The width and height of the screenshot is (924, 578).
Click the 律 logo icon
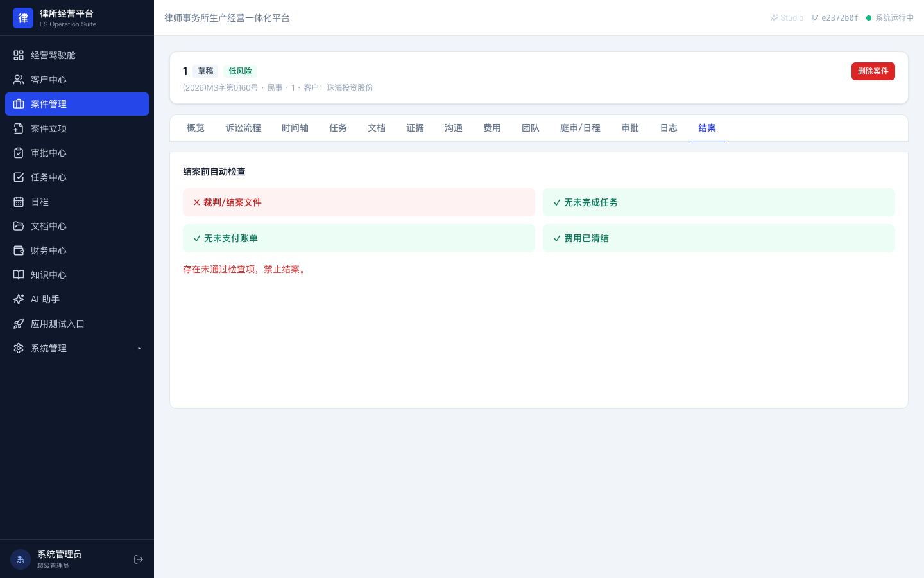pyautogui.click(x=23, y=18)
